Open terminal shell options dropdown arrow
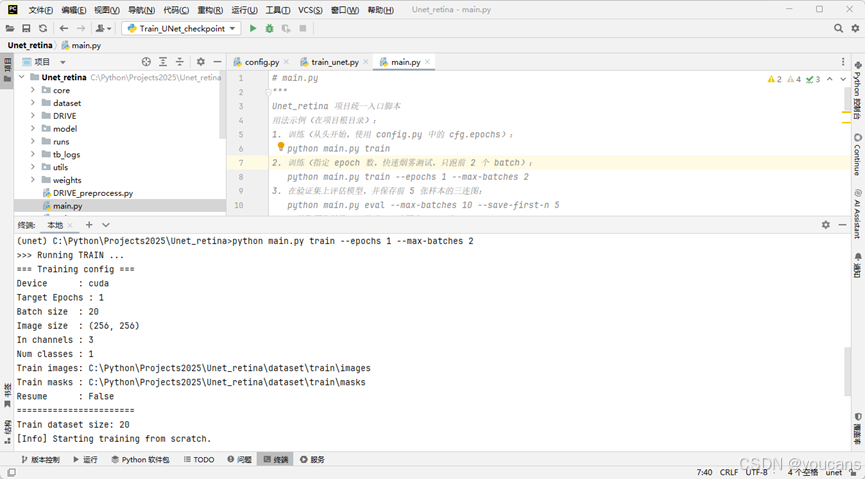 point(106,225)
